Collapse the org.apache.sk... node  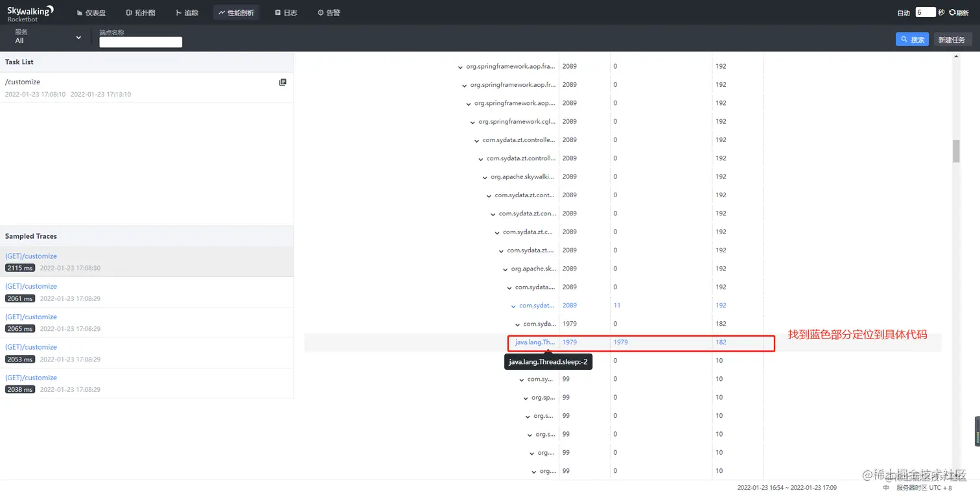[505, 269]
